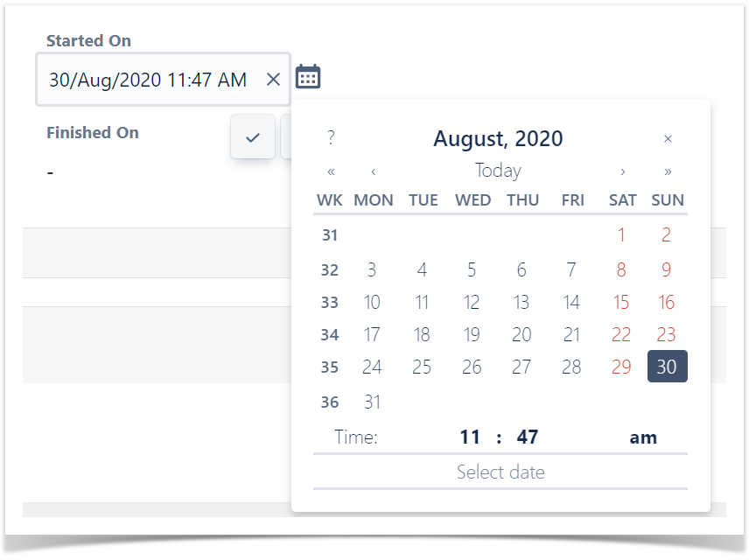Viewport: 756px width, 560px height.
Task: Change the minutes value 47
Action: (x=528, y=437)
